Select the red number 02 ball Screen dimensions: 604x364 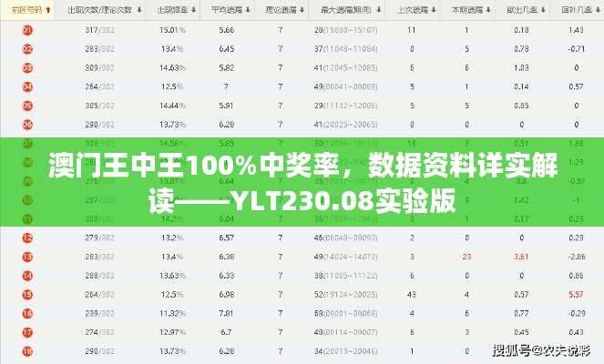click(27, 49)
